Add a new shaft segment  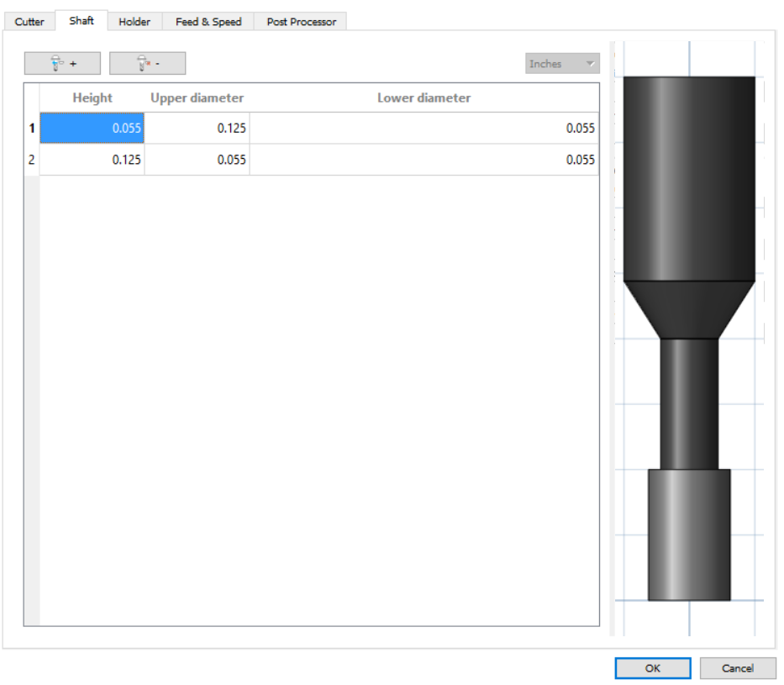tap(61, 62)
